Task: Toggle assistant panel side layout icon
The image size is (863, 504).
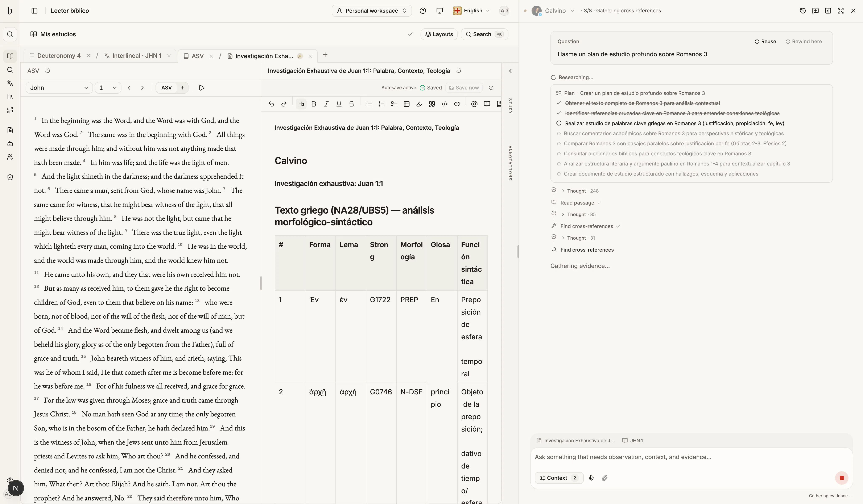Action: coord(828,11)
